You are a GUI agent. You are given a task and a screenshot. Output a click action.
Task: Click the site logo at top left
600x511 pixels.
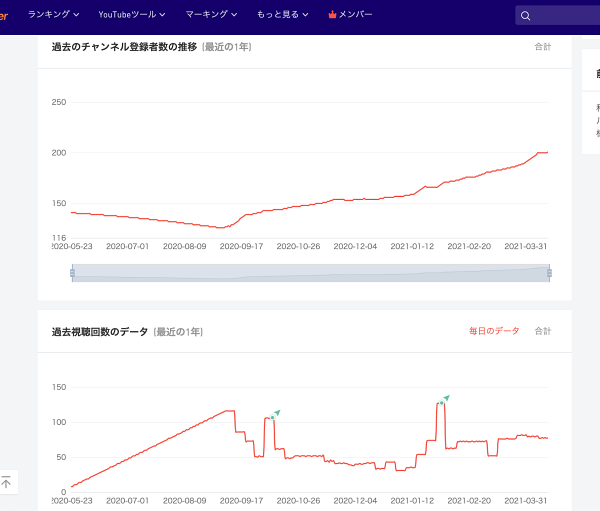click(4, 15)
